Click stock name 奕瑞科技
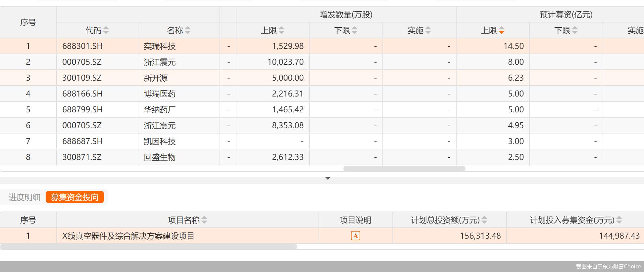 (160, 46)
